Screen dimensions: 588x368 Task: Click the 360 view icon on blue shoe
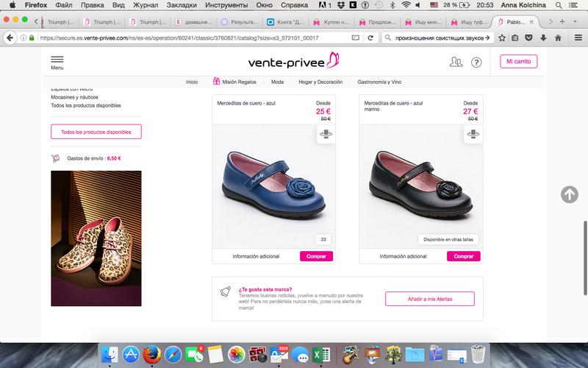point(326,135)
